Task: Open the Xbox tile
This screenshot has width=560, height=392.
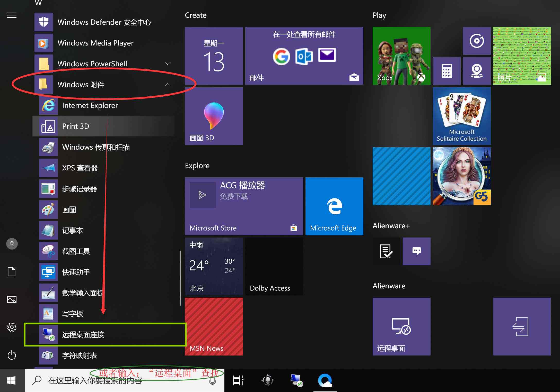Action: tap(401, 56)
